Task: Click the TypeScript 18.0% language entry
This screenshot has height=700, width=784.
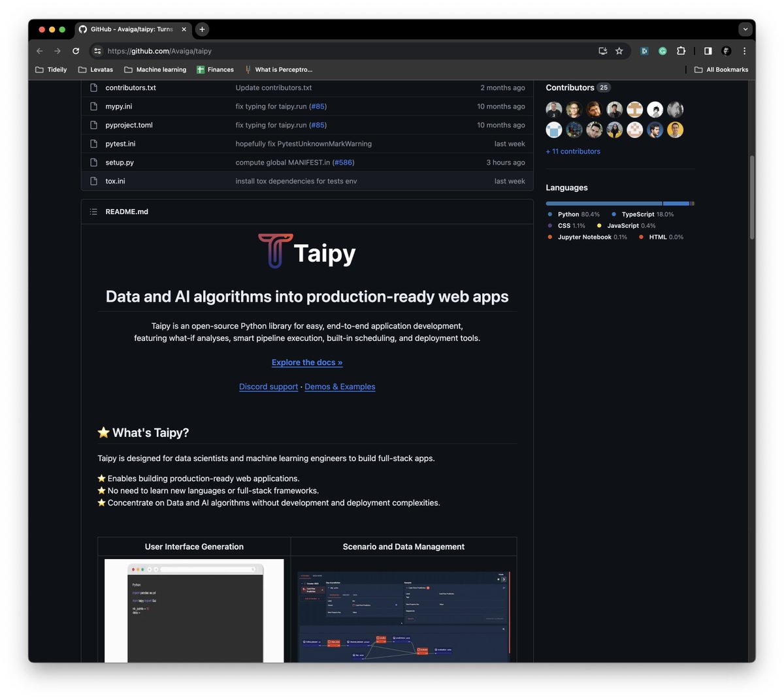Action: pyautogui.click(x=643, y=214)
